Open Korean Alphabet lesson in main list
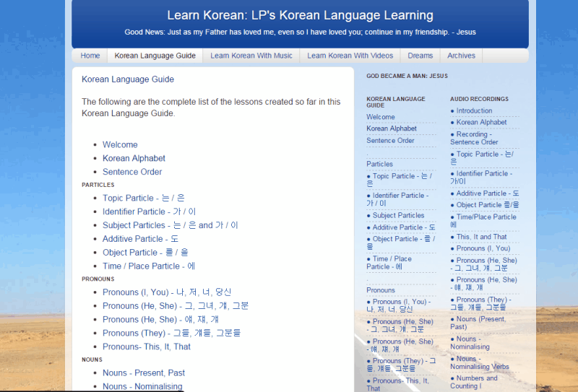 tap(134, 158)
